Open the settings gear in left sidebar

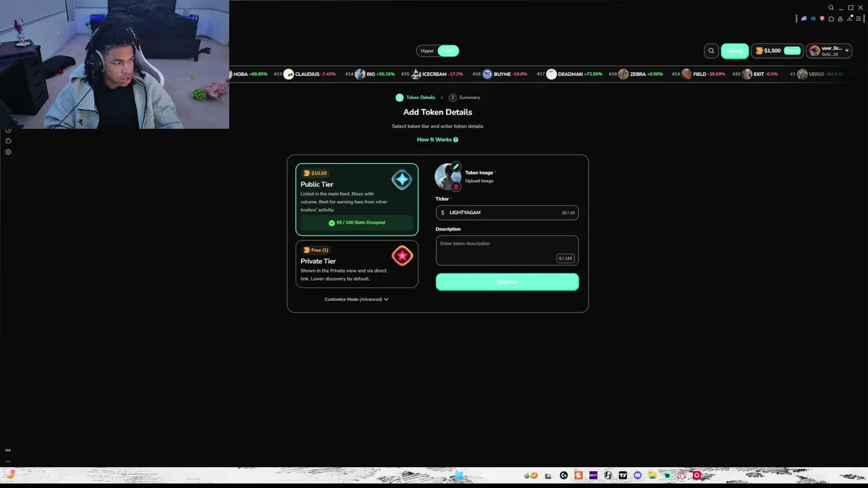(x=8, y=152)
